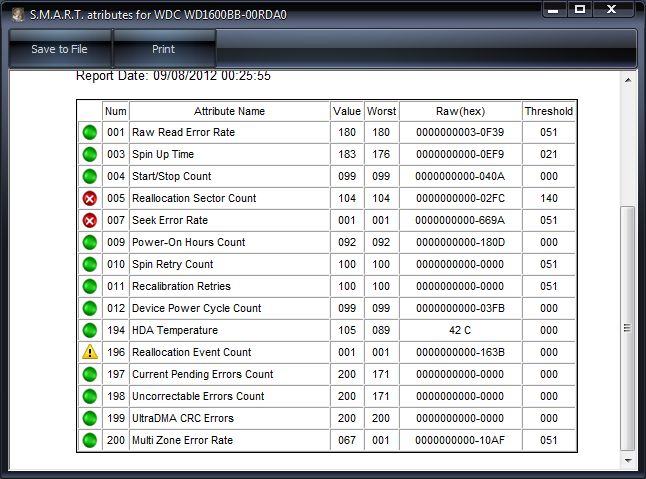
Task: Click the raw value 0000000000-180D
Action: point(460,242)
